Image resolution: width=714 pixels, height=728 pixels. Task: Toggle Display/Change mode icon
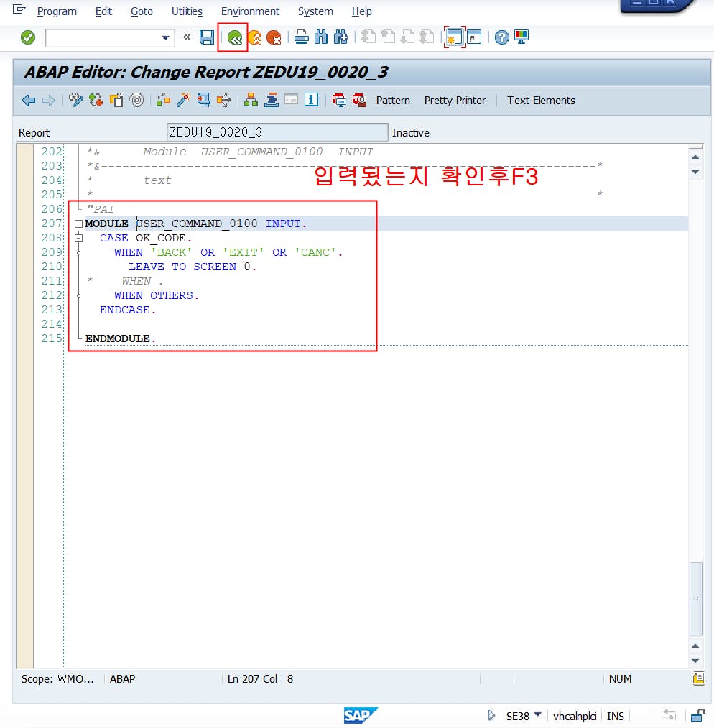[75, 101]
